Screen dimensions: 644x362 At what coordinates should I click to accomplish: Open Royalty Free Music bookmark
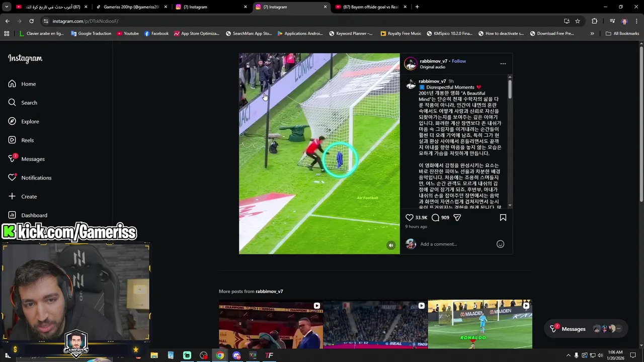pos(401,34)
